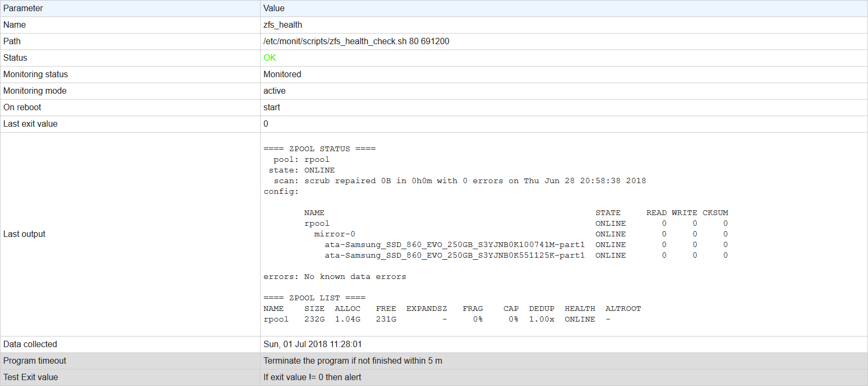Click the disk entry ending K551125K-part1

(x=454, y=256)
